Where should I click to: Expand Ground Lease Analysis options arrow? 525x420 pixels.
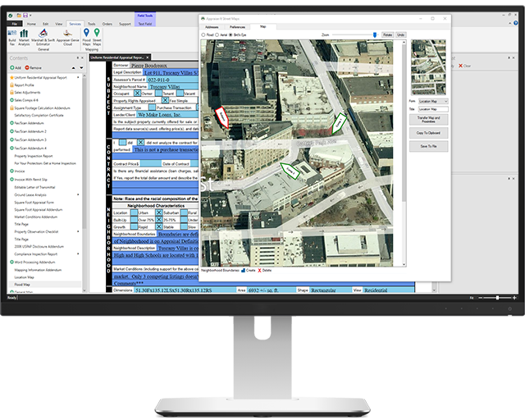[79, 194]
